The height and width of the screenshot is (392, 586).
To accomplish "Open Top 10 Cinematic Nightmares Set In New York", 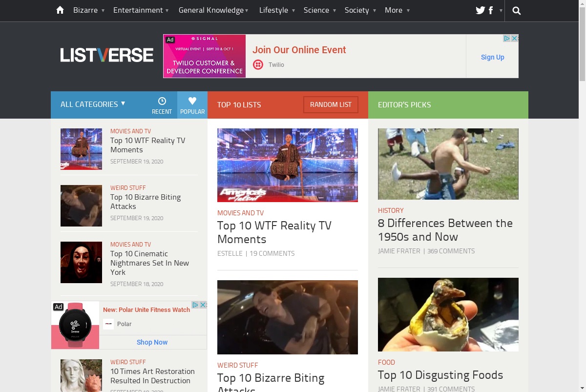I will pos(149,263).
